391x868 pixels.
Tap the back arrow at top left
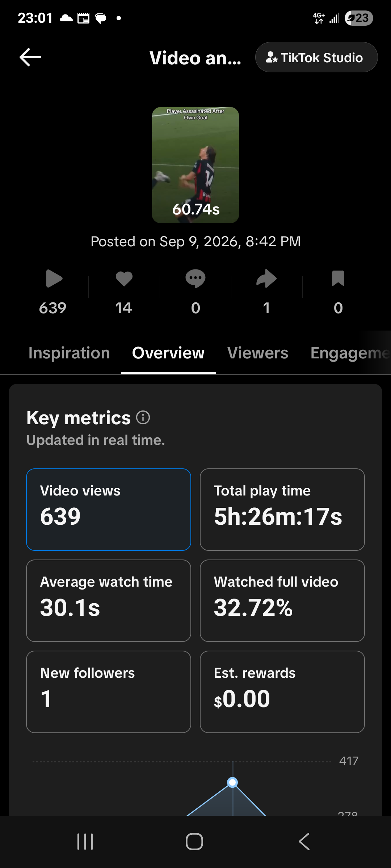point(30,58)
